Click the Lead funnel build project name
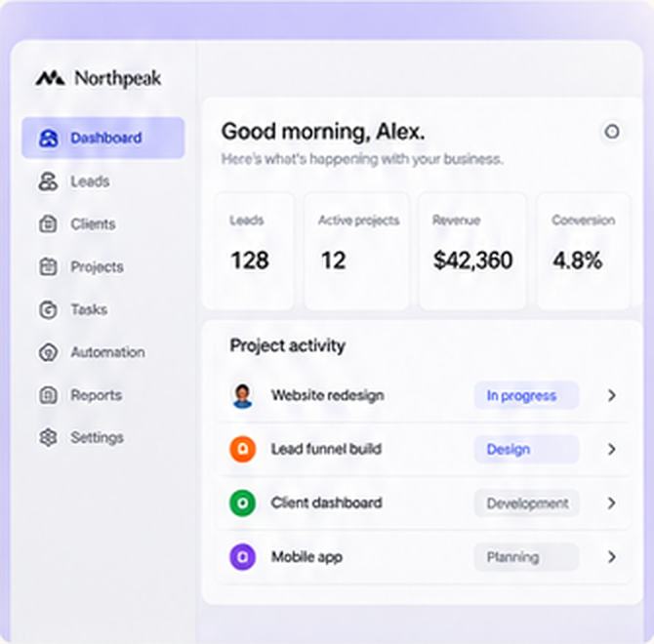The height and width of the screenshot is (644, 654). point(326,449)
